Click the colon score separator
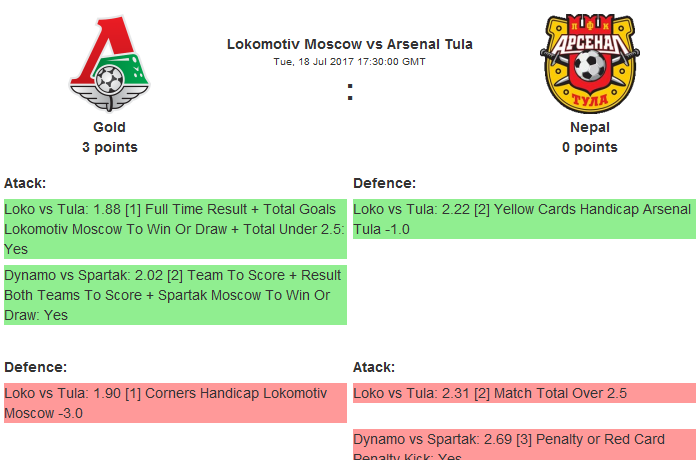Viewport: 700px width, 460px height. [x=350, y=92]
